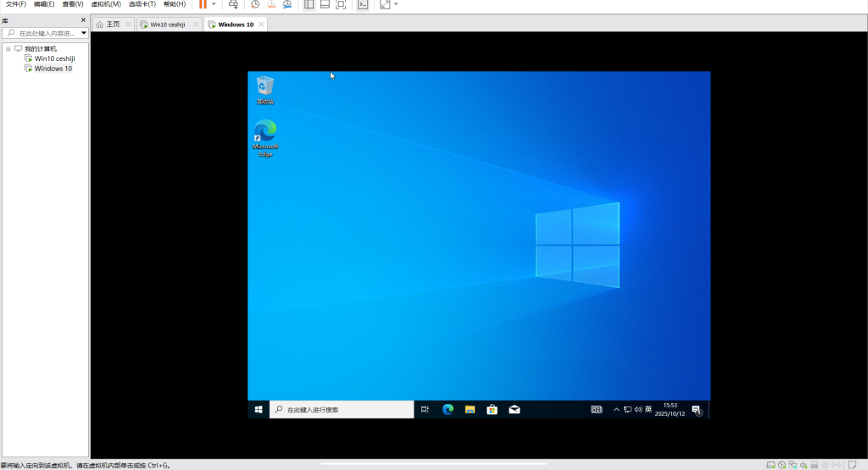Click Send Ctrl+Alt+Del toolbar icon
Image resolution: width=868 pixels, height=470 pixels.
point(233,4)
